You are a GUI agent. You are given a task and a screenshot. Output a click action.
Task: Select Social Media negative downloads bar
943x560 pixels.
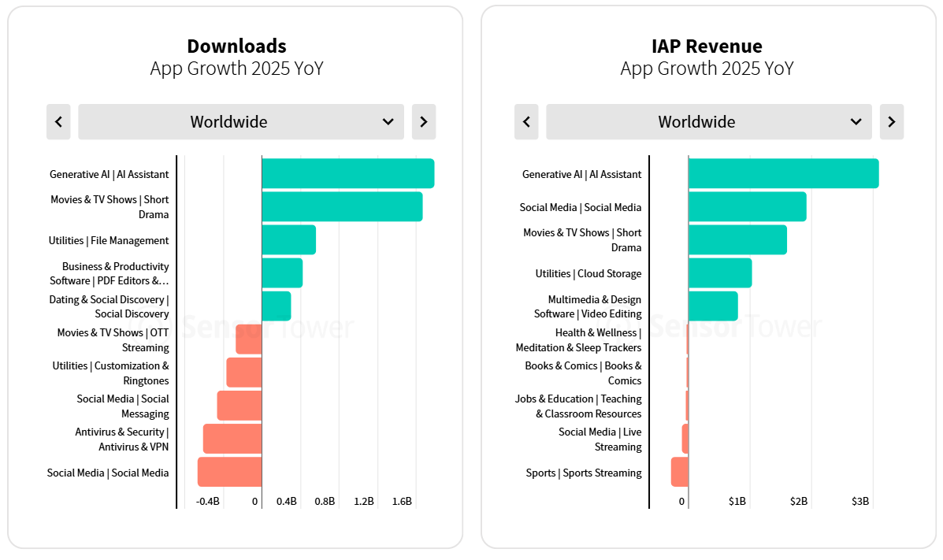tap(229, 472)
